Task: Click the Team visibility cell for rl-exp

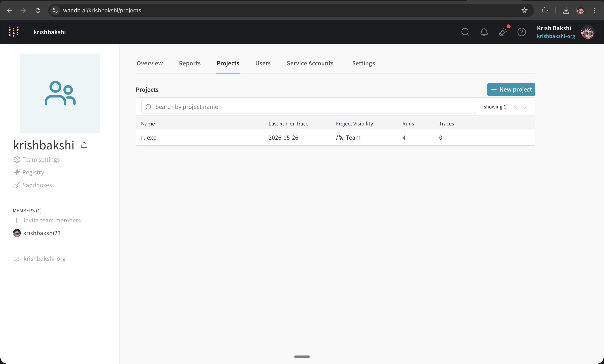Action: [x=348, y=137]
